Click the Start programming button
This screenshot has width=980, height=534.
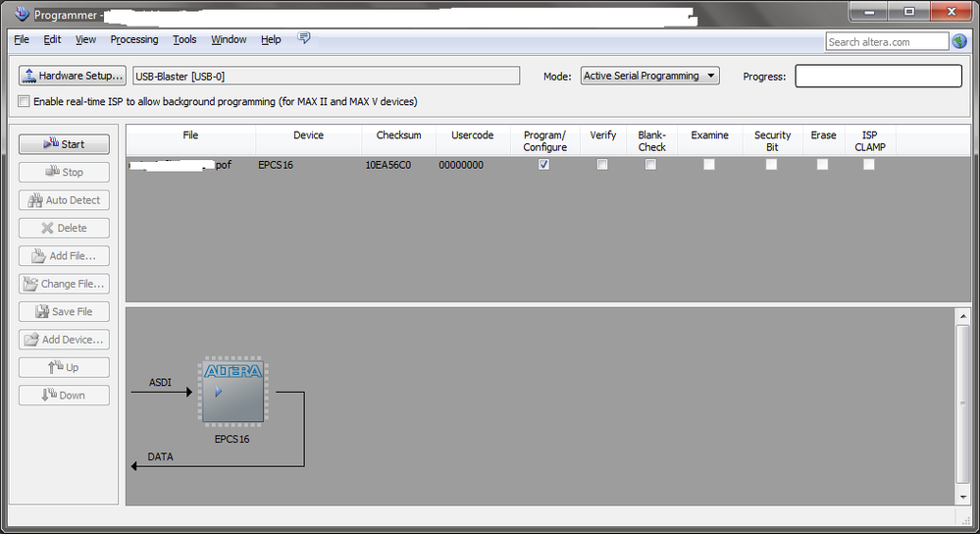click(64, 144)
